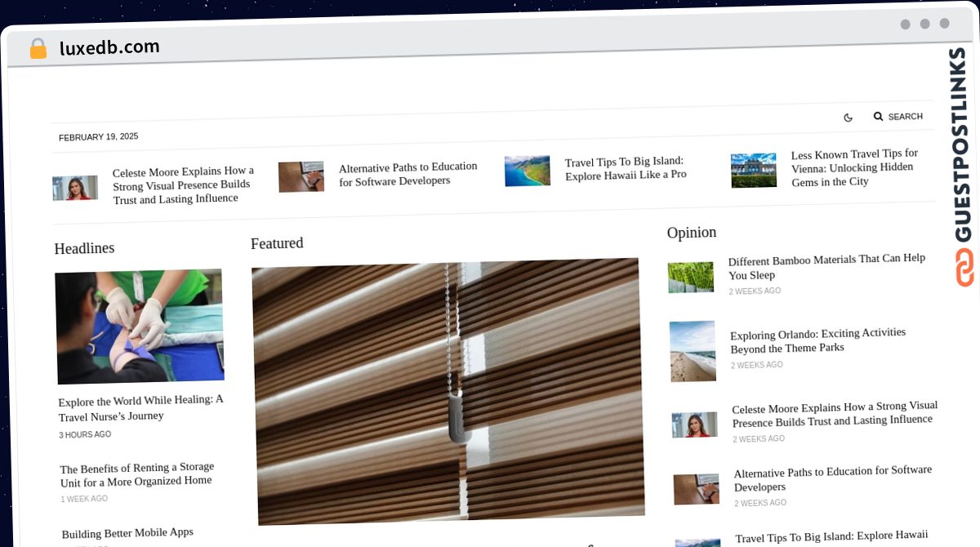Read the top-strip Alternative Paths to Education article
Screen dimensions: 980x547
(408, 173)
